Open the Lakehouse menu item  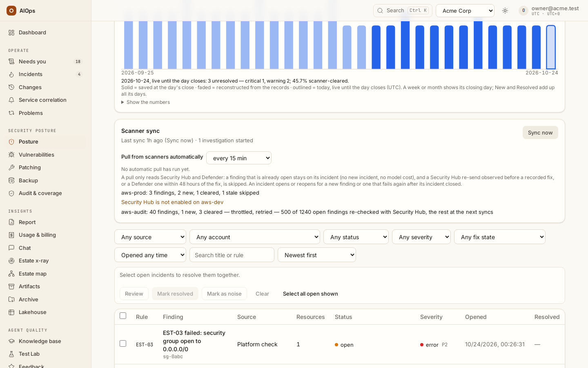pyautogui.click(x=46, y=312)
